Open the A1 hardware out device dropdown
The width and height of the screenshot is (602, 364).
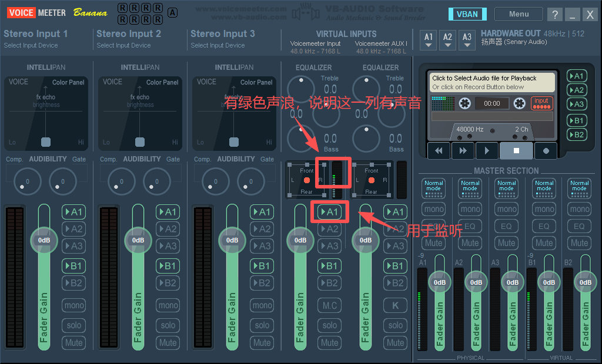pos(429,40)
